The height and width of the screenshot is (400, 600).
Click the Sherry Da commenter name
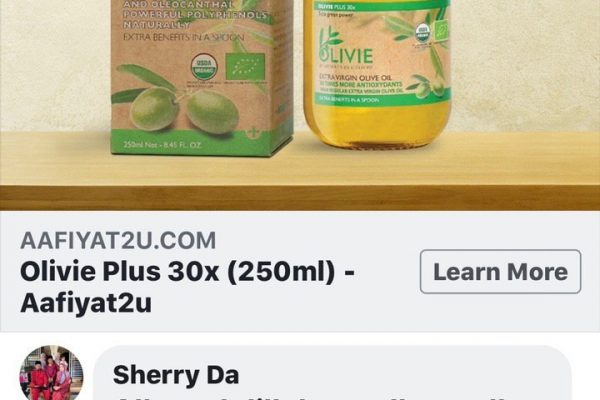[176, 374]
